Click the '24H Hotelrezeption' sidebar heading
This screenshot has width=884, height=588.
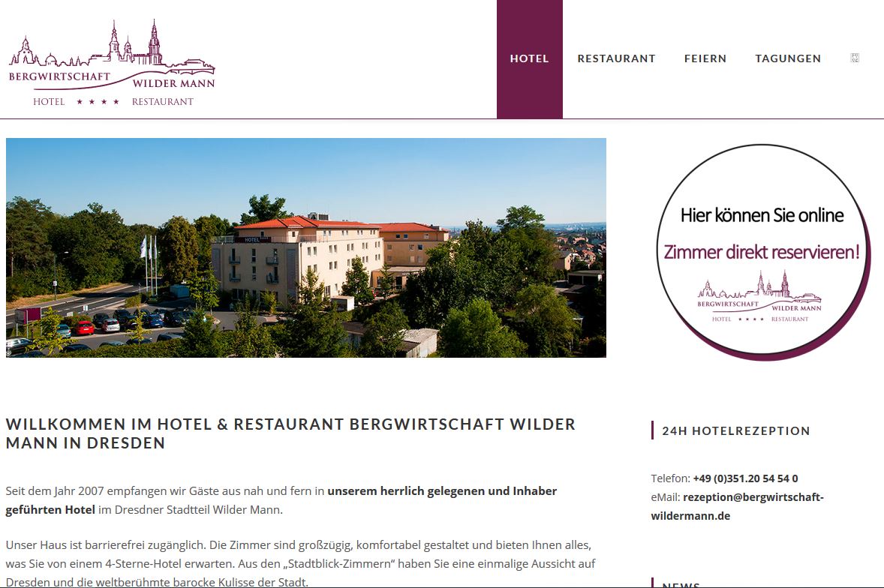tap(735, 430)
